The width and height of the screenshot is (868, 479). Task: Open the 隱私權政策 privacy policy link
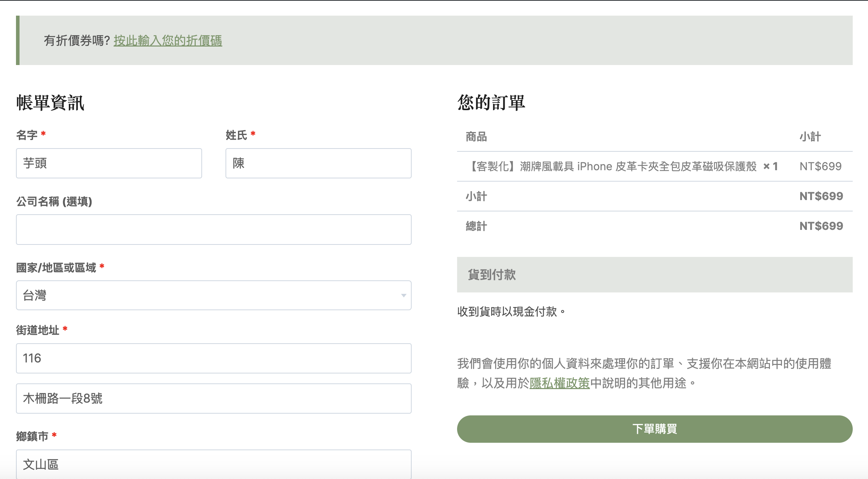click(x=559, y=383)
